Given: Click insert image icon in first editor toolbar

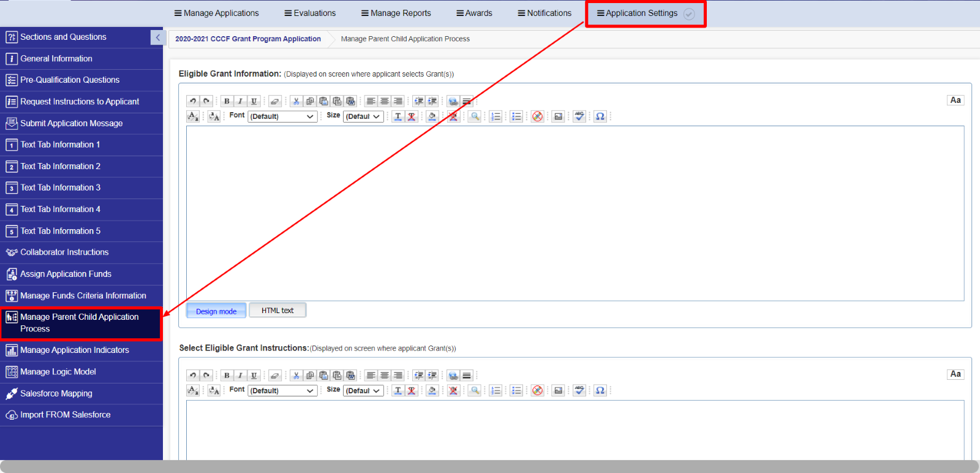Looking at the screenshot, I should (558, 116).
